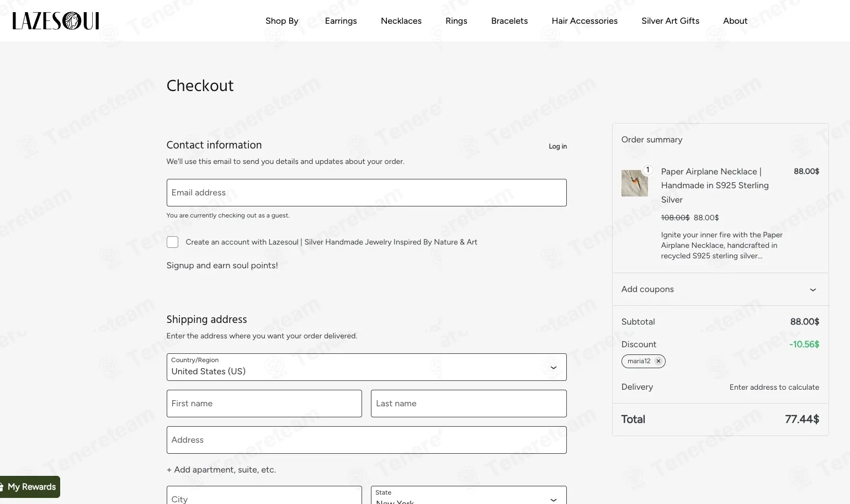Open the My Rewards gift widget
The image size is (850, 504).
pyautogui.click(x=30, y=487)
